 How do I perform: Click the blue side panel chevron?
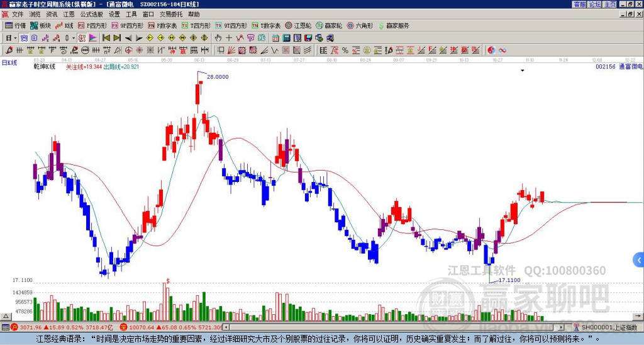click(x=639, y=260)
